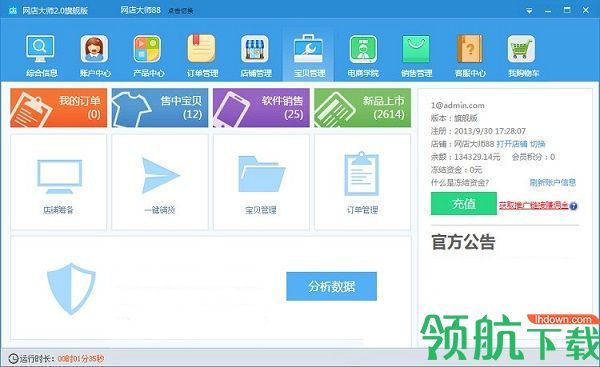Open the 店铺管理 shop management section

pos(256,55)
